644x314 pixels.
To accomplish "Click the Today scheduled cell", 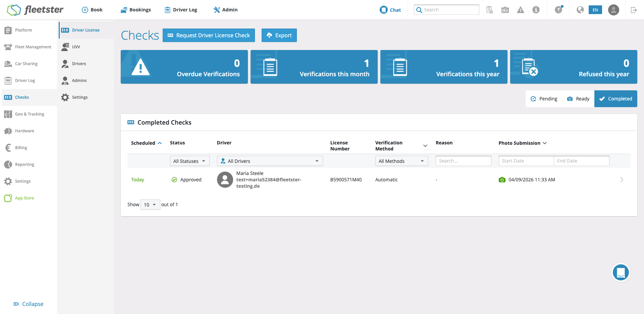I will point(138,180).
